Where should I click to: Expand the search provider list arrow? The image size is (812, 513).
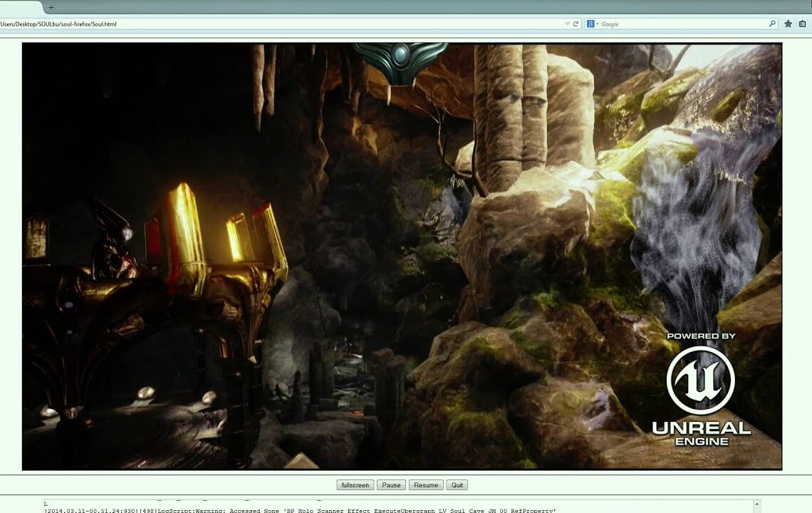(x=597, y=24)
